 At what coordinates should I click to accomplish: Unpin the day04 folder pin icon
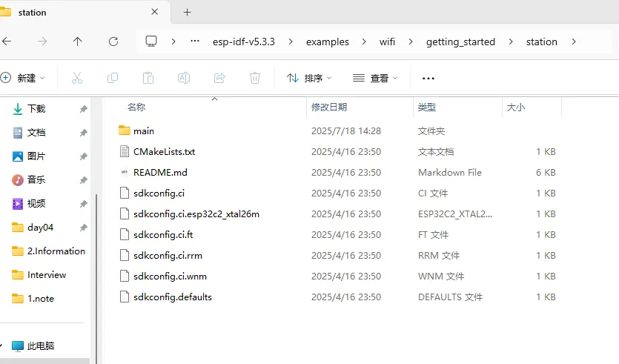(x=83, y=228)
